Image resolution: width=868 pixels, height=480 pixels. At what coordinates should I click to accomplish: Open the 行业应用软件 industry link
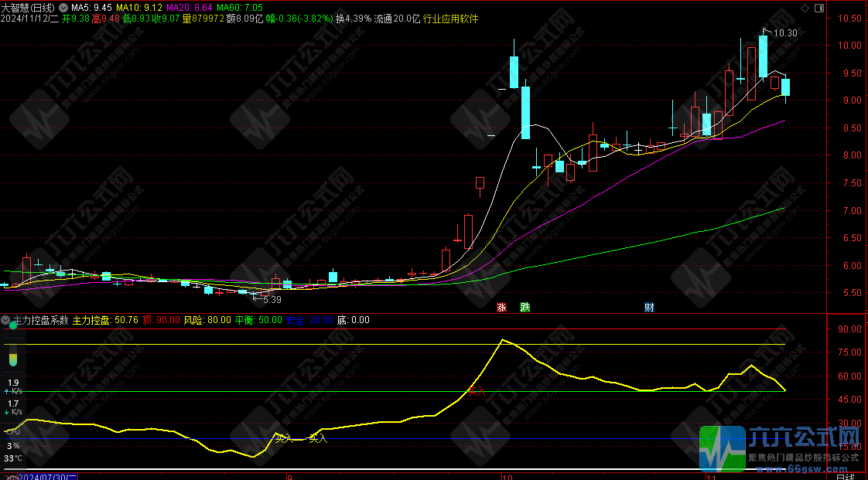pos(450,19)
